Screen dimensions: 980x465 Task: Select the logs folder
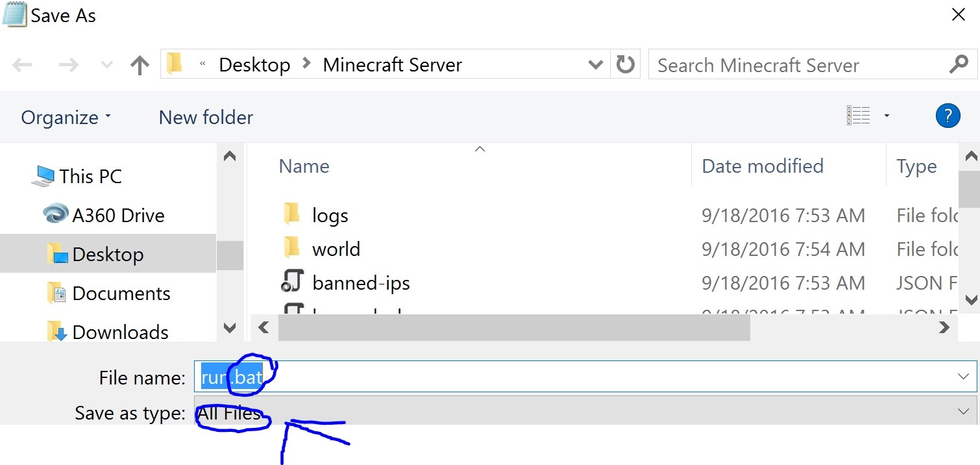(x=330, y=215)
